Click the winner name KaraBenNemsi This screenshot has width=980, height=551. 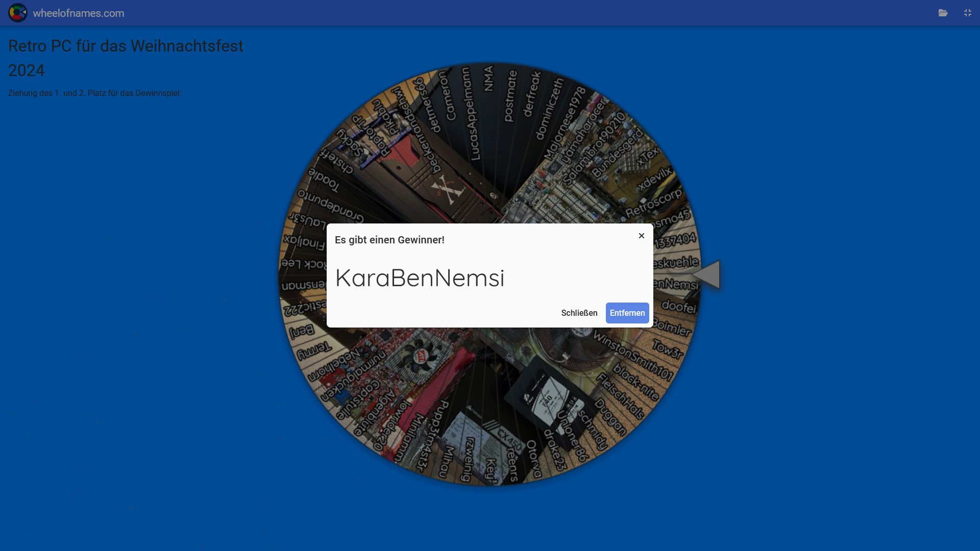click(x=420, y=278)
